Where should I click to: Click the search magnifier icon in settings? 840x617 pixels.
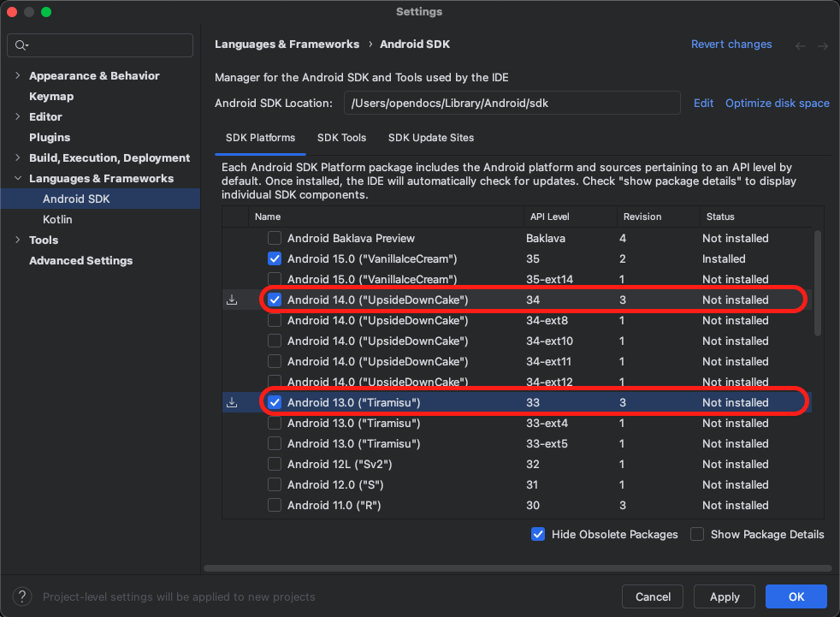point(21,45)
